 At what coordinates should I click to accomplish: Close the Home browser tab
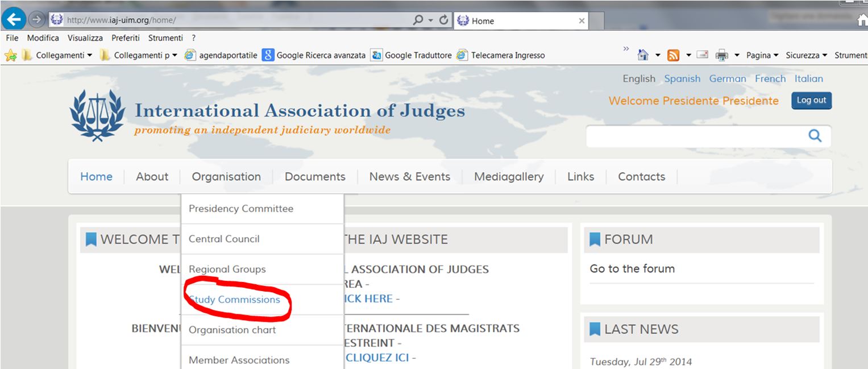pyautogui.click(x=582, y=21)
